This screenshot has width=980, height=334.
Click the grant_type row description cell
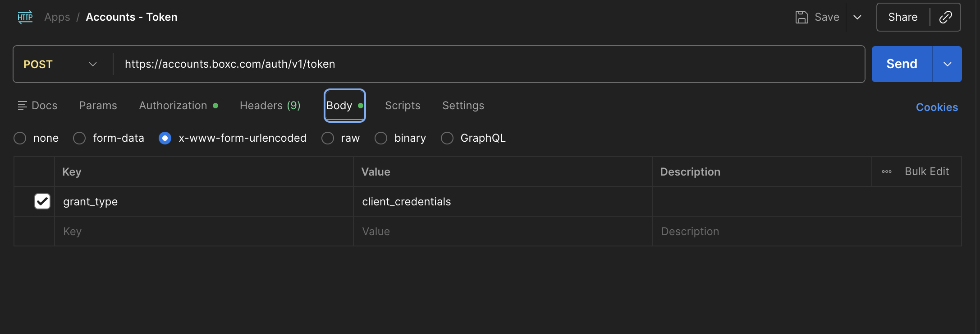tap(807, 201)
